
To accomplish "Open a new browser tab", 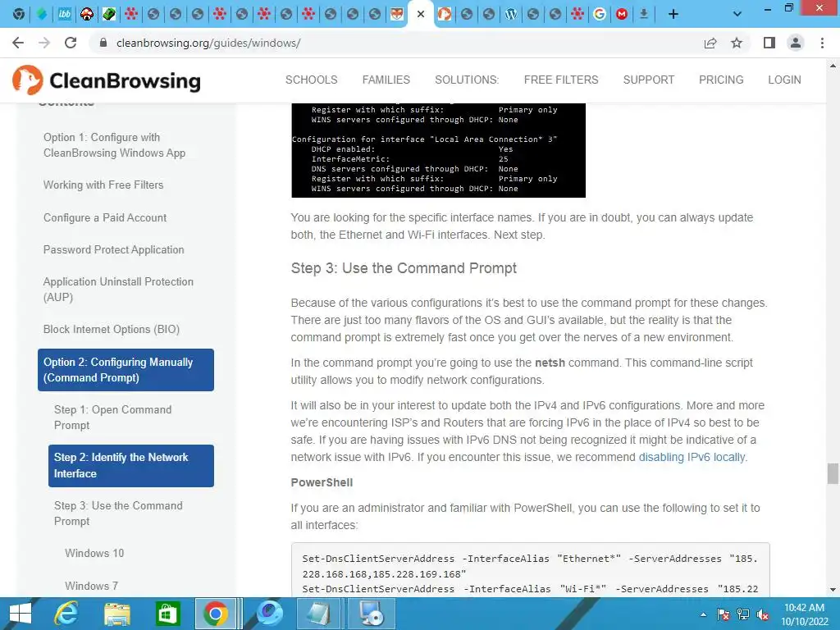I will 673,14.
